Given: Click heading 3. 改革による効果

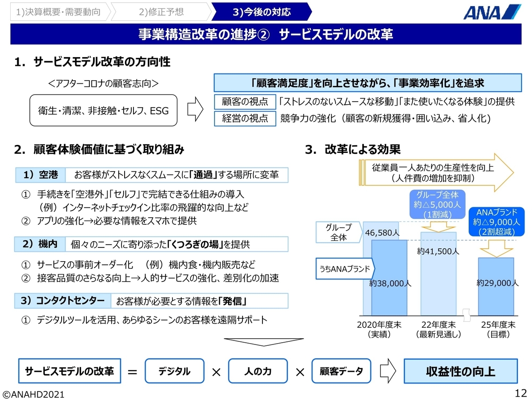Looking at the screenshot, I should point(352,149).
